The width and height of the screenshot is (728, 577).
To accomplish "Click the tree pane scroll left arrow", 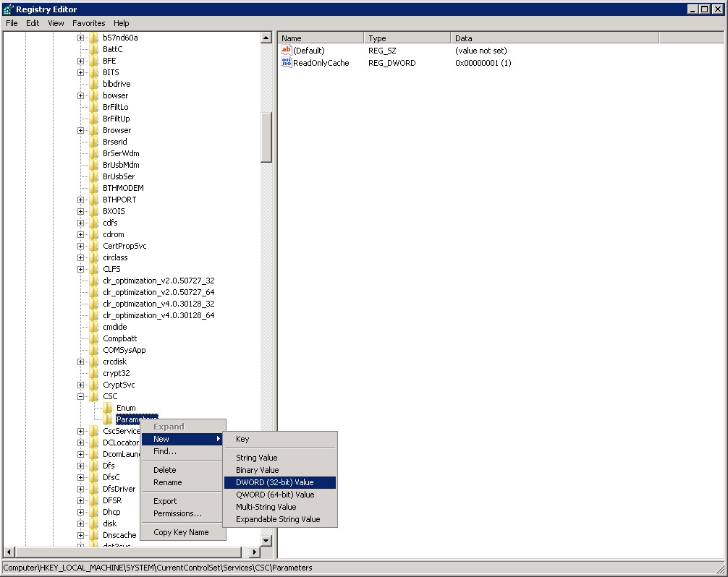I will click(9, 552).
